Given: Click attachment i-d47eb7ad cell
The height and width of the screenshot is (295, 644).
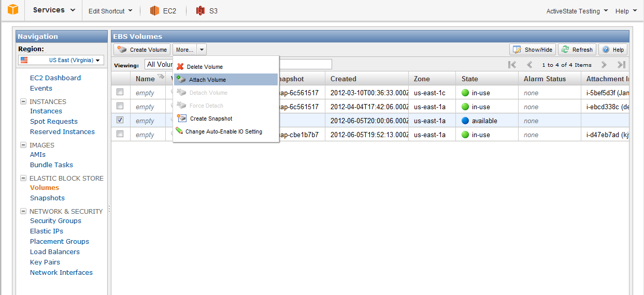Looking at the screenshot, I should 605,135.
